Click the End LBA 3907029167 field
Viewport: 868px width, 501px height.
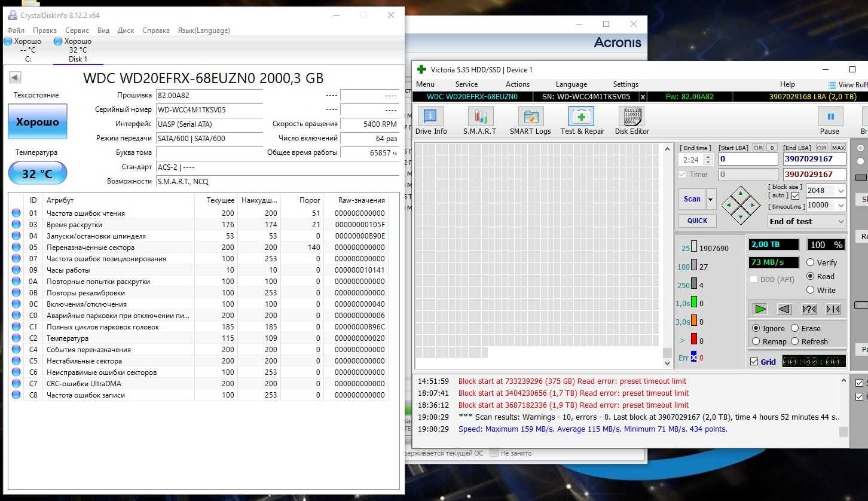pyautogui.click(x=815, y=159)
